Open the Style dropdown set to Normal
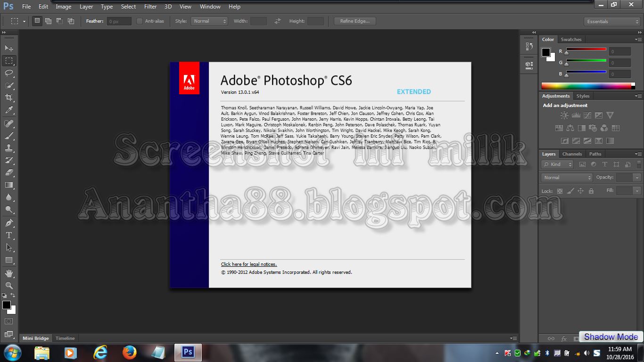This screenshot has width=644, height=362. click(210, 21)
